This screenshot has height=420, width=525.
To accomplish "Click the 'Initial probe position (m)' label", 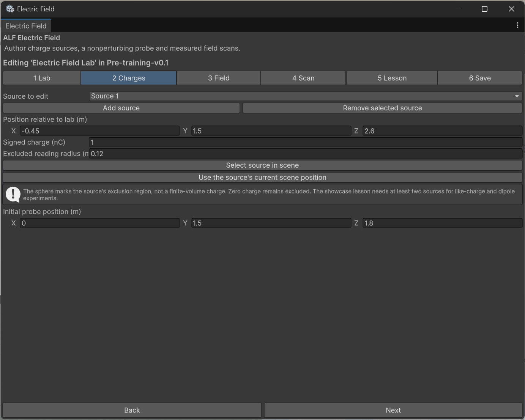I will 42,211.
